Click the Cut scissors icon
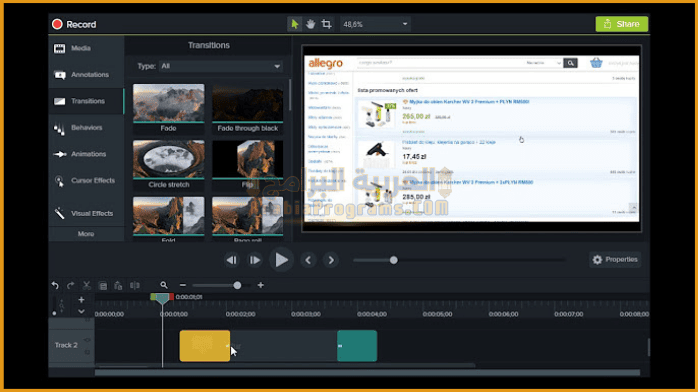This screenshot has height=392, width=698. 86,285
